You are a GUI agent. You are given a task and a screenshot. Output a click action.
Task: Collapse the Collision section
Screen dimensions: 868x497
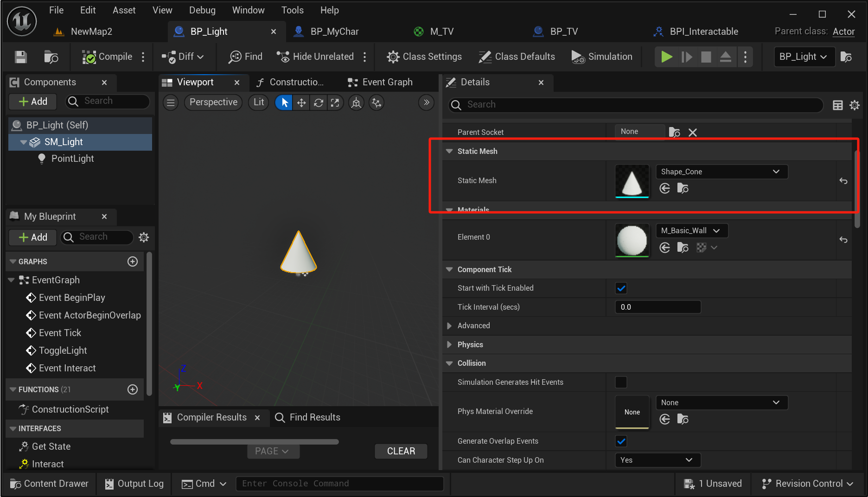(449, 363)
